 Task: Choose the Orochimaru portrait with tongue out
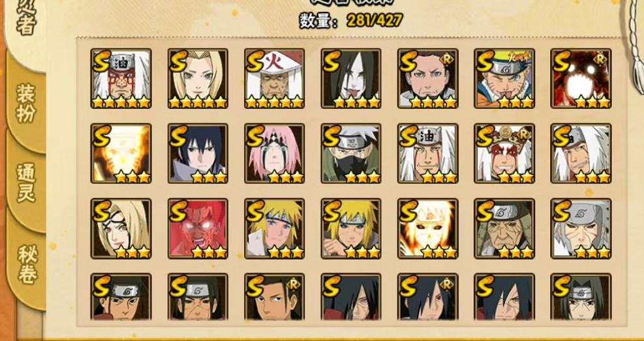click(x=351, y=78)
